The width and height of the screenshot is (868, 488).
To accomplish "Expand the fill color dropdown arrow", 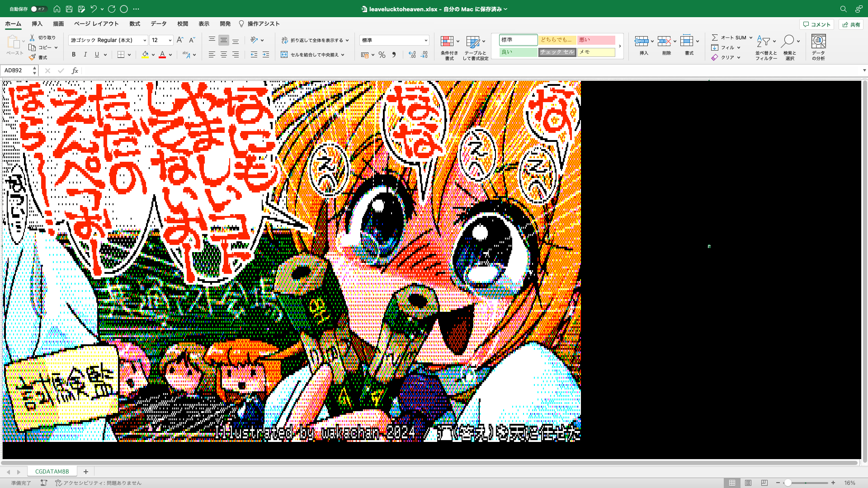I will click(x=153, y=55).
